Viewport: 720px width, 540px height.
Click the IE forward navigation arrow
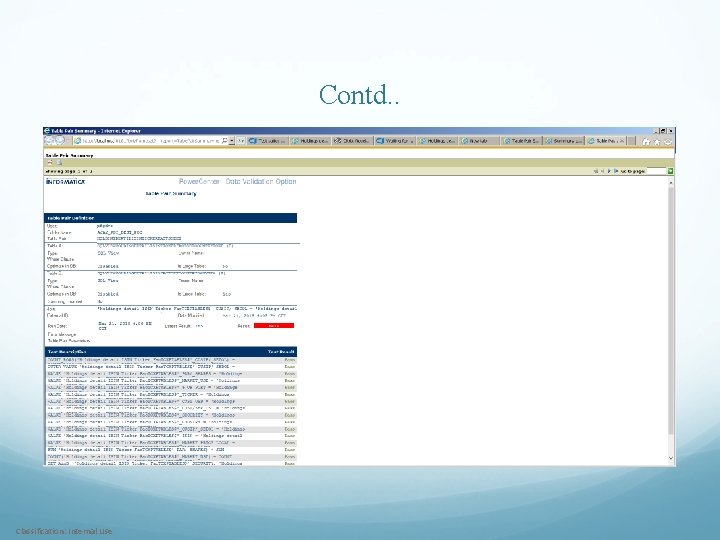click(x=61, y=141)
